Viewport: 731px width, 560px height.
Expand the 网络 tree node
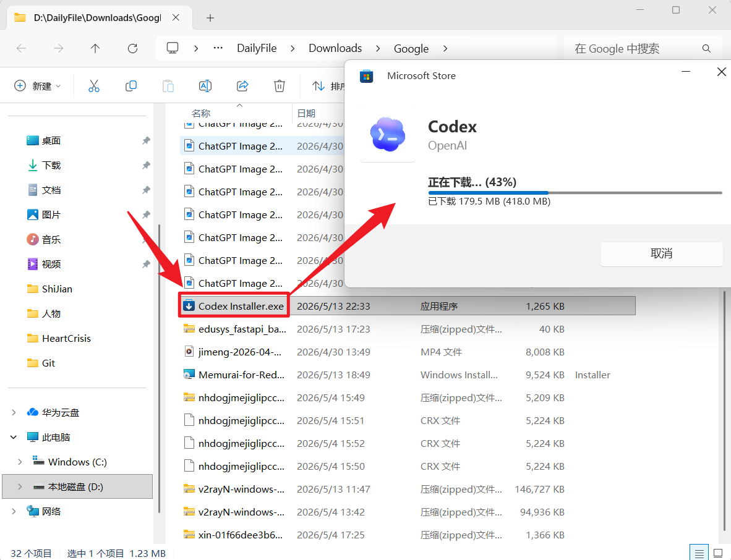(x=14, y=511)
